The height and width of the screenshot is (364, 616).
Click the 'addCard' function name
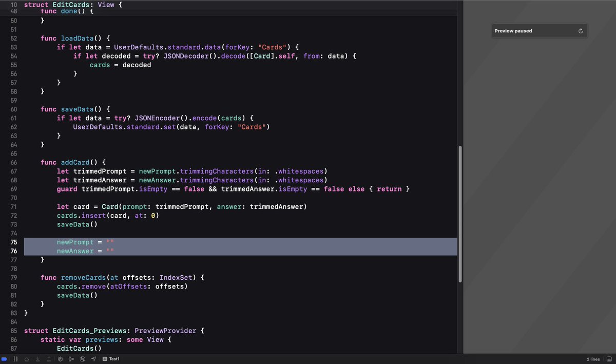[x=75, y=162]
